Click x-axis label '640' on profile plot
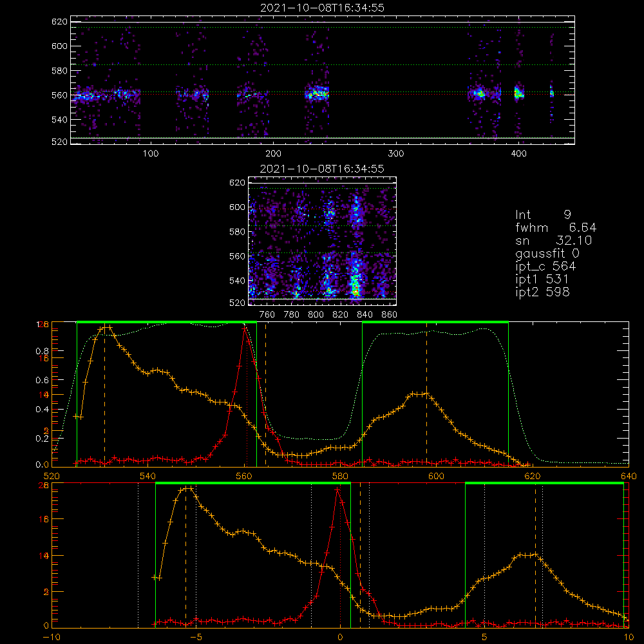644x644 pixels. 629,476
